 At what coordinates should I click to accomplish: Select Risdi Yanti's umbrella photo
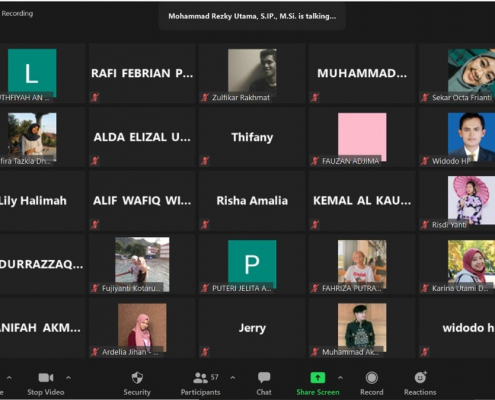pyautogui.click(x=471, y=200)
